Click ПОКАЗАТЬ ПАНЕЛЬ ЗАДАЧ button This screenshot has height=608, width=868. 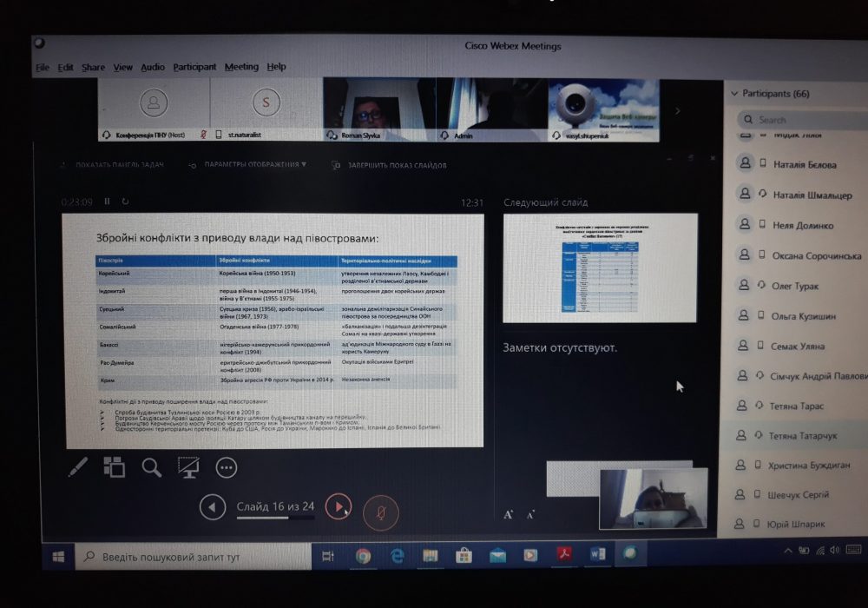[113, 164]
